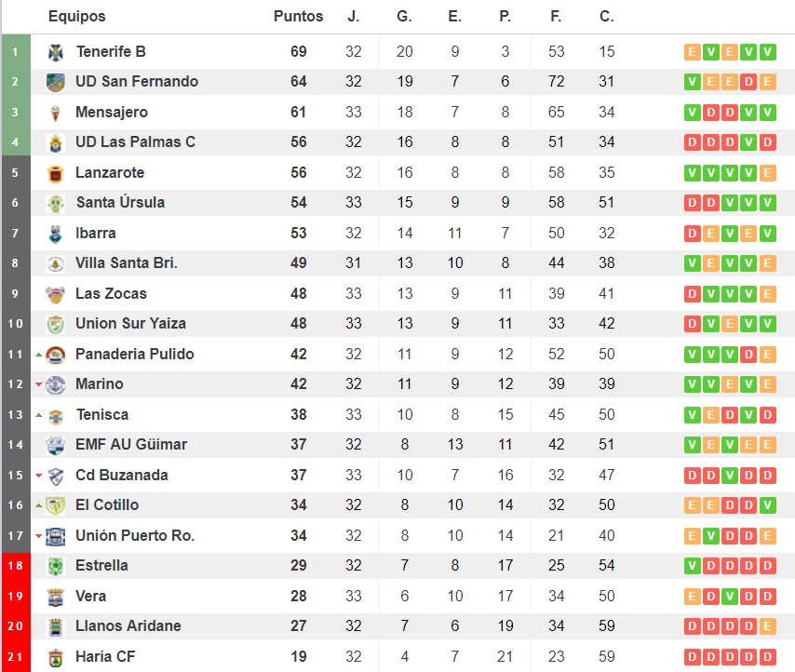Click the Estrella green crest icon
This screenshot has height=672, width=795.
56,566
